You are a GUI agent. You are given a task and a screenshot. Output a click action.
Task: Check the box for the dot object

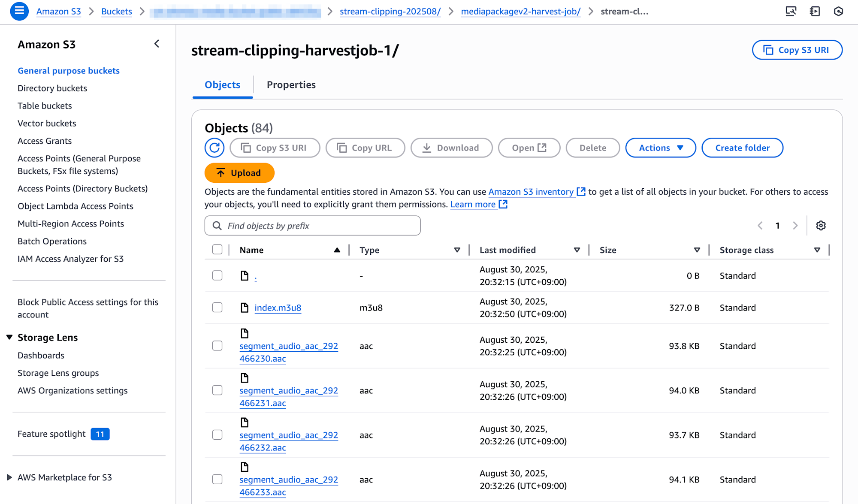[218, 275]
